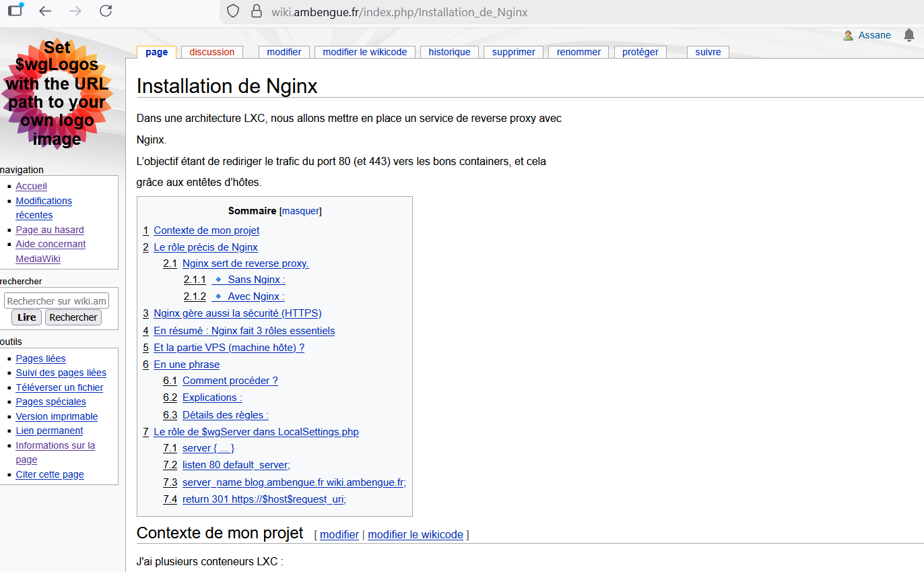Click the wiki logo placeholder image
Screen dimensions: 924x572
tap(57, 94)
